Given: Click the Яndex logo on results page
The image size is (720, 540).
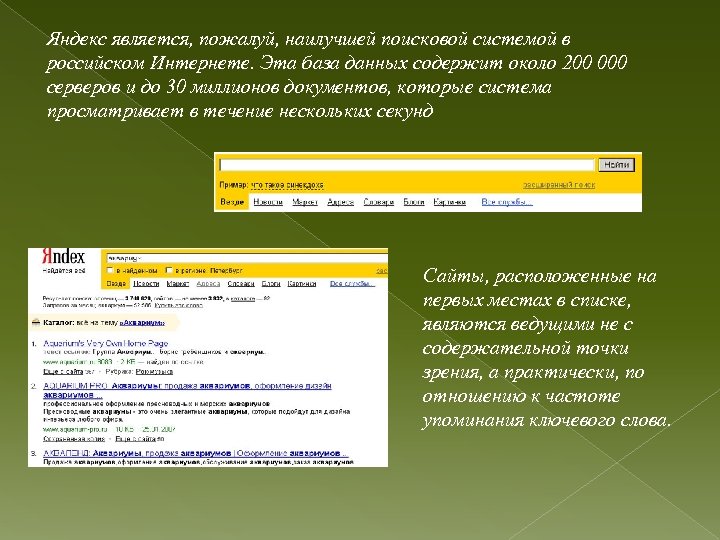Looking at the screenshot, I should (x=63, y=256).
